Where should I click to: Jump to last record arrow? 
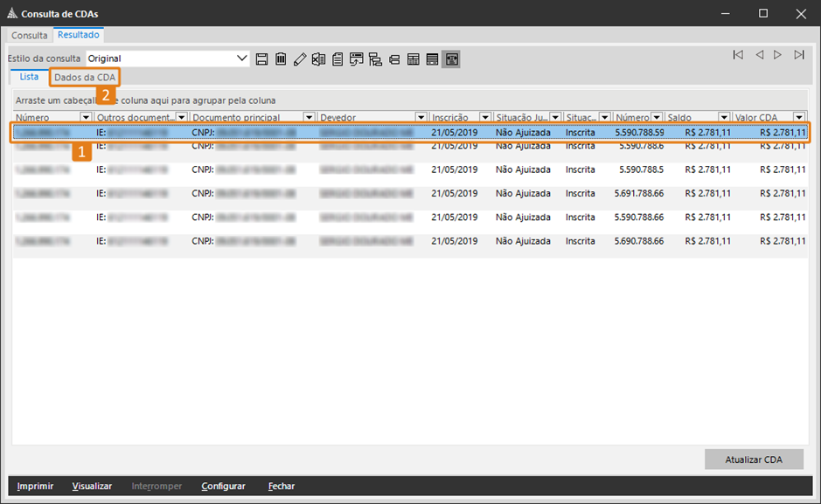click(798, 55)
